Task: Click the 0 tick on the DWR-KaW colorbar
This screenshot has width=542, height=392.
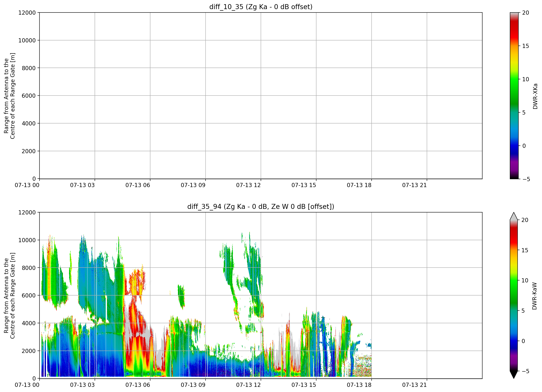Action: 523,341
